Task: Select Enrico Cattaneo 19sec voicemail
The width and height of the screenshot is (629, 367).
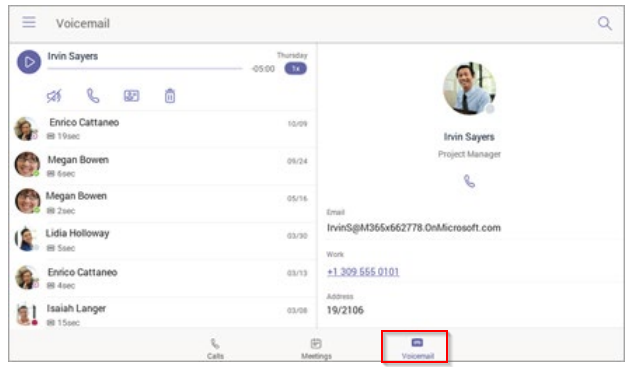Action: 162,129
